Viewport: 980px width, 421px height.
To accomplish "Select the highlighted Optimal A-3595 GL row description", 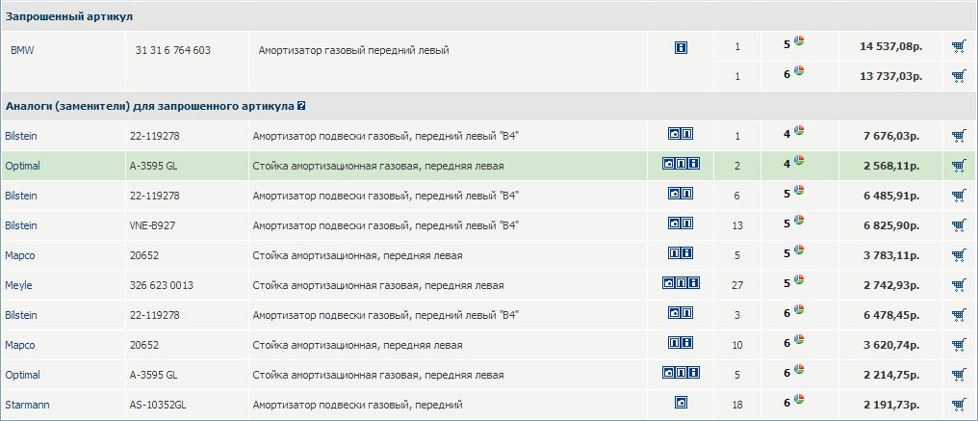I will point(378,166).
